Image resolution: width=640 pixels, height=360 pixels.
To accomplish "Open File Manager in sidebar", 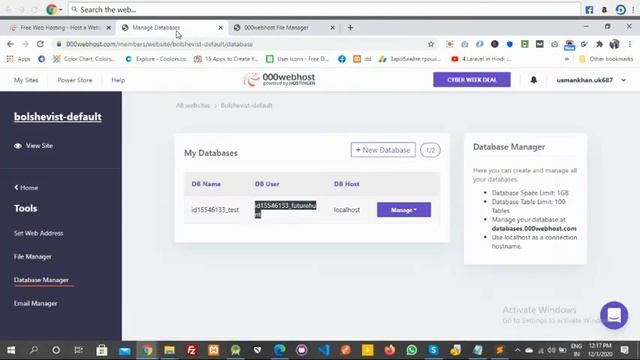I will click(33, 257).
